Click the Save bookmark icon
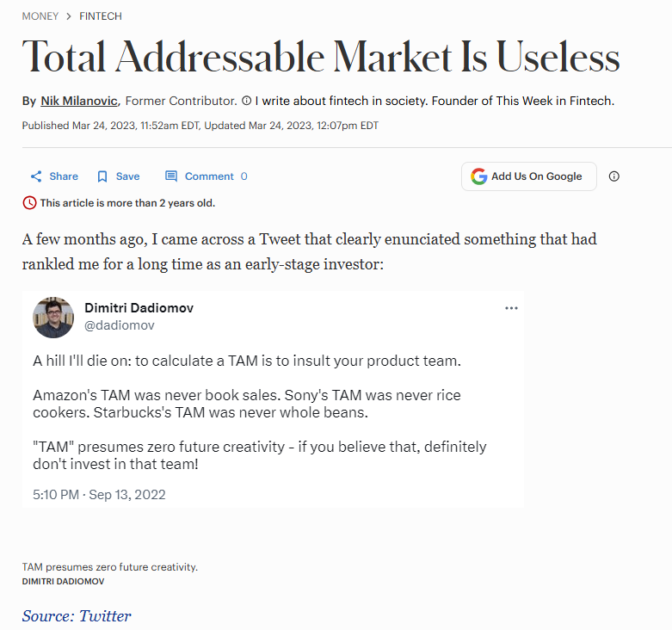Viewport: 672px width, 630px height. click(x=102, y=176)
